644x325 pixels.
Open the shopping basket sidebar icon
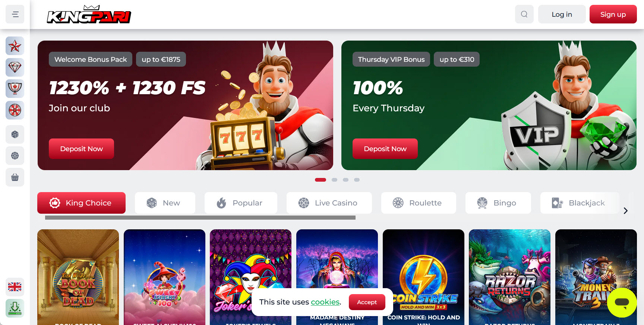tap(15, 177)
